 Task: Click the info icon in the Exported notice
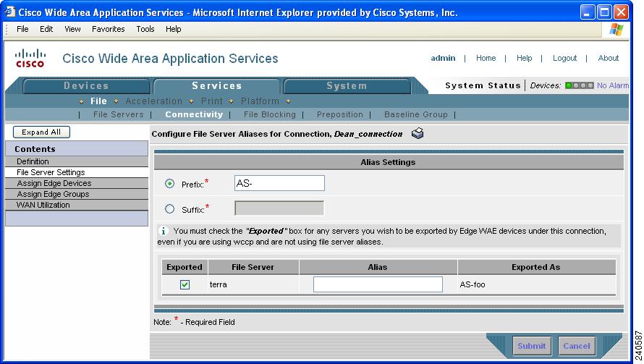click(x=163, y=231)
